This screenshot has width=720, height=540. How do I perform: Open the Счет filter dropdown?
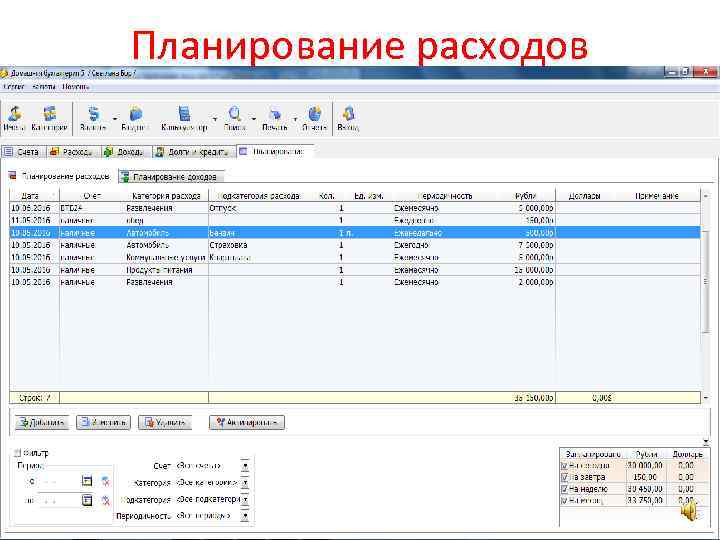(x=245, y=466)
